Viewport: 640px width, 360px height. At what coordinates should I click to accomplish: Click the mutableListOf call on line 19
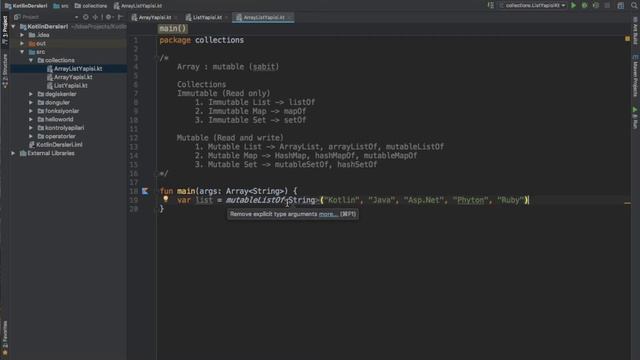click(x=256, y=200)
